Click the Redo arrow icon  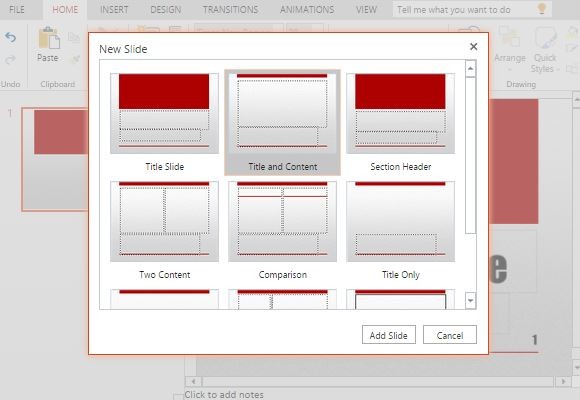10,60
